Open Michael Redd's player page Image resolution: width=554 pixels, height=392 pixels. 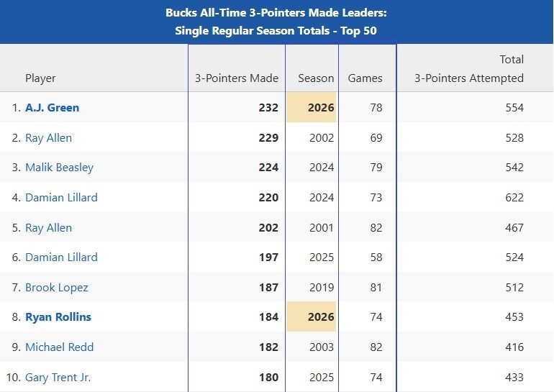pos(60,347)
